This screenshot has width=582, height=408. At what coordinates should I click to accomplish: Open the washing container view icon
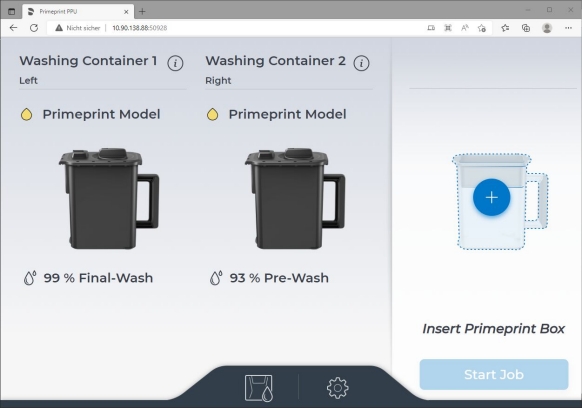[259, 388]
